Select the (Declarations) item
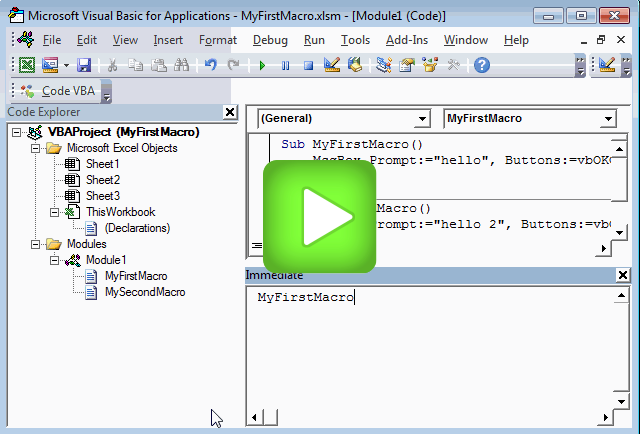Viewport: 640px width, 434px height. coord(137,228)
